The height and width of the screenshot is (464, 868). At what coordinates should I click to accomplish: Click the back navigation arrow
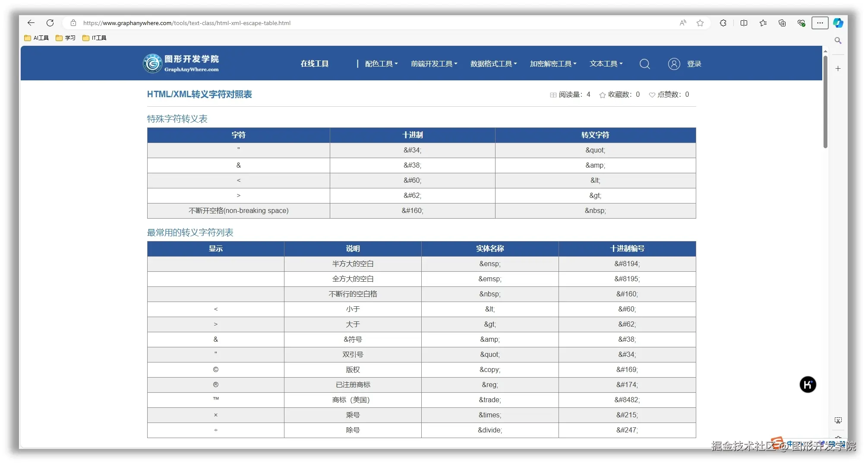coord(30,23)
